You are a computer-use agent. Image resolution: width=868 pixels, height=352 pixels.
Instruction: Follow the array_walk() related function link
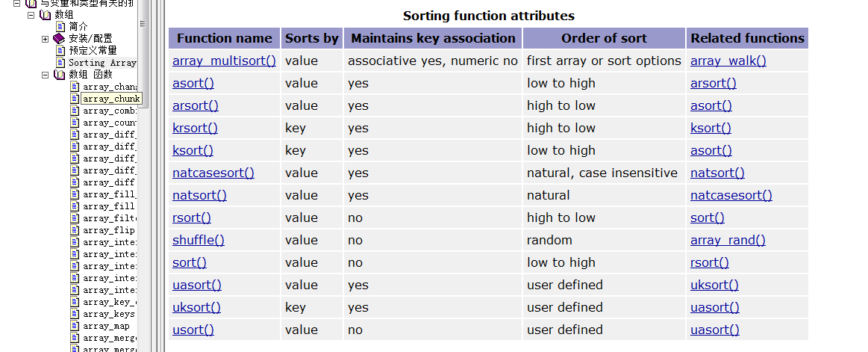[728, 61]
